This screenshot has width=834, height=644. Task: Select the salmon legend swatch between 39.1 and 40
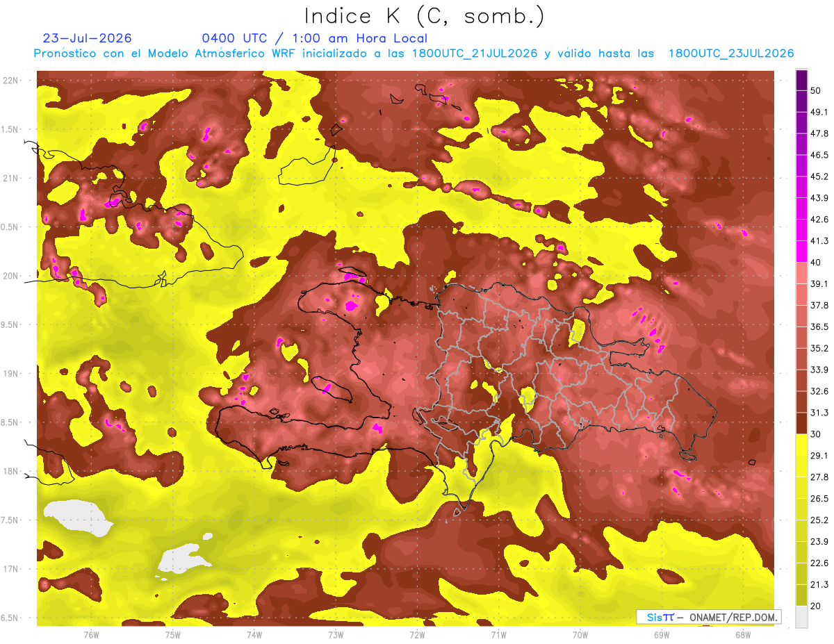[x=801, y=273]
